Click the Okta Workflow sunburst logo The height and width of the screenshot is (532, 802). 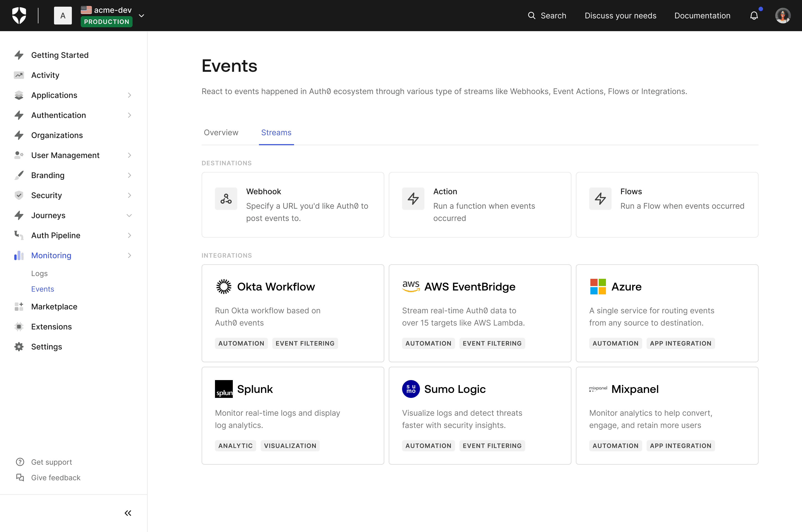tap(224, 287)
